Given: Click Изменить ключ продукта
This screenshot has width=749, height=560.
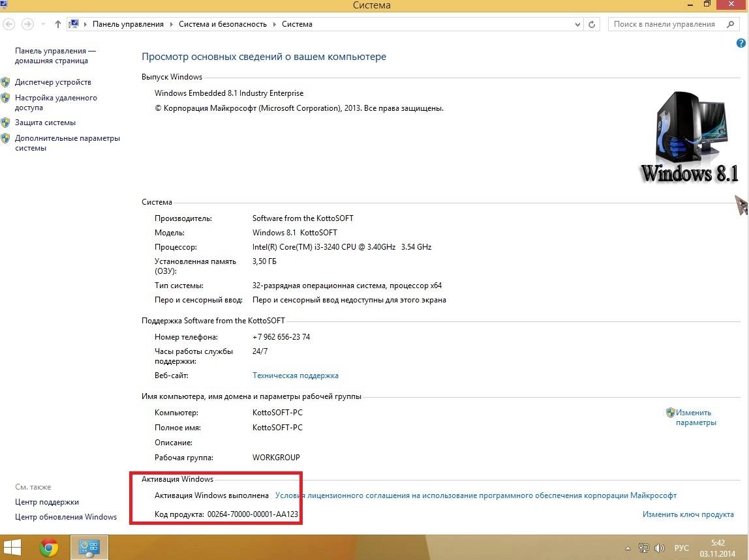Looking at the screenshot, I should [688, 514].
